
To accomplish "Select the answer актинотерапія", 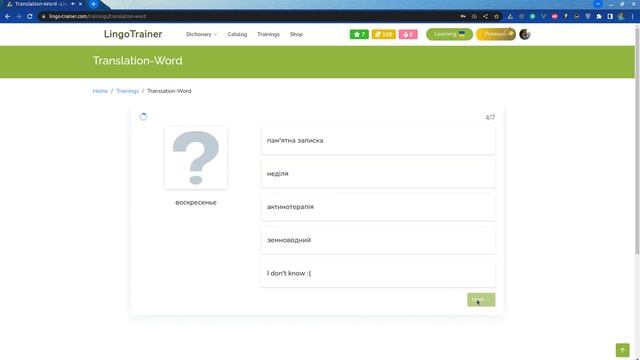I will click(x=378, y=207).
